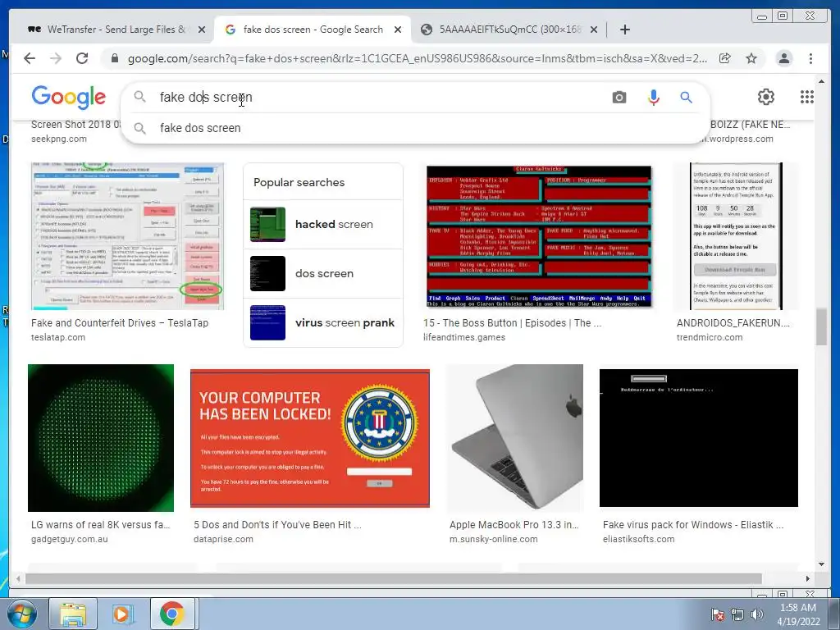Click the '15 - The Boss Button' result title

(x=512, y=323)
